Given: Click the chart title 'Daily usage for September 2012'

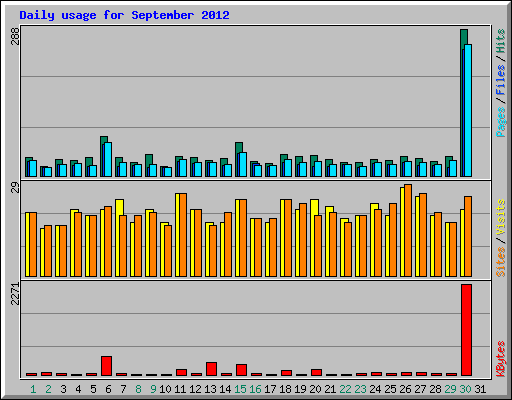Looking at the screenshot, I should (x=124, y=16).
